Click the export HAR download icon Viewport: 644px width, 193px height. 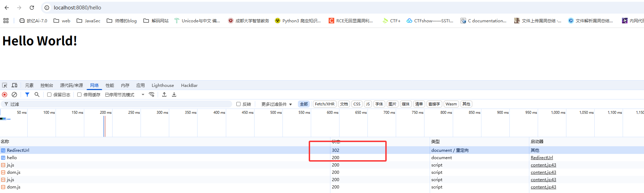[x=174, y=95]
